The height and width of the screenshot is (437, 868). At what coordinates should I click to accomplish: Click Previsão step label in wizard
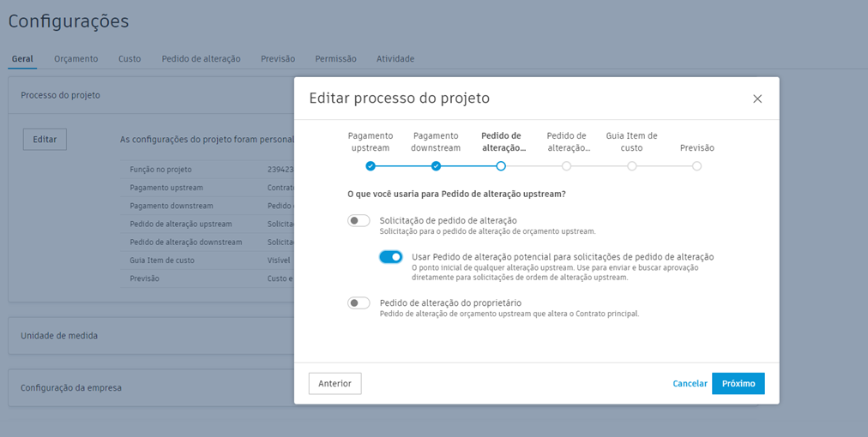point(697,147)
